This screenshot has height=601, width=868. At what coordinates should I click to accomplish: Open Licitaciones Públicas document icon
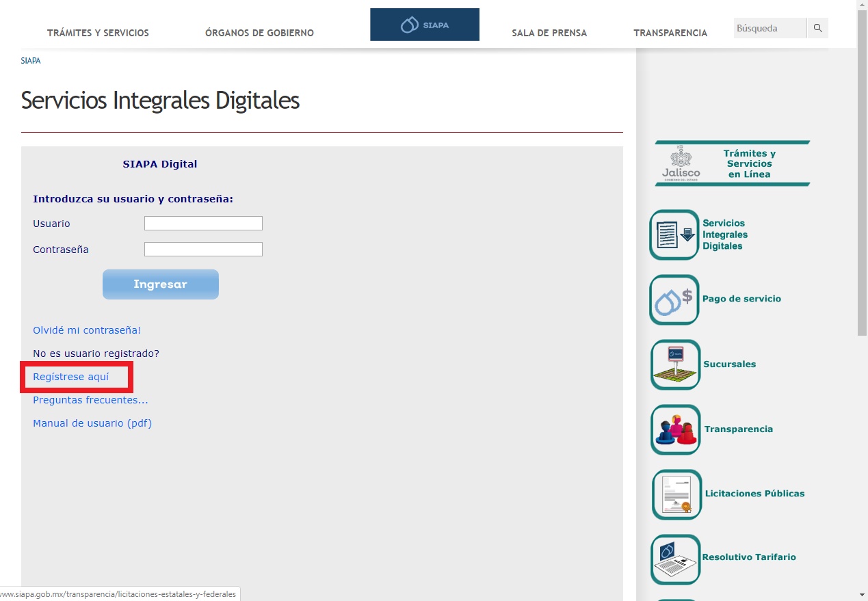tap(676, 494)
